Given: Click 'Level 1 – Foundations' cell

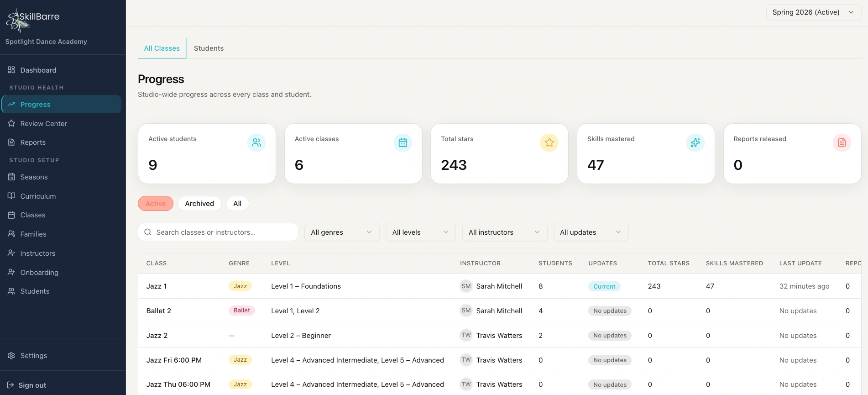Looking at the screenshot, I should [x=306, y=286].
